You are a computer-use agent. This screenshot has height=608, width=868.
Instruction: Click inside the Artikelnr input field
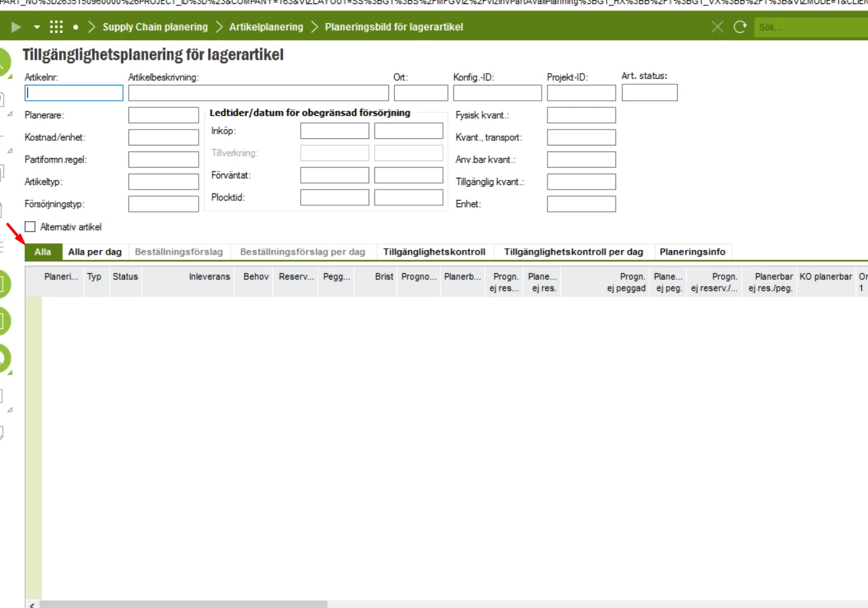72,93
